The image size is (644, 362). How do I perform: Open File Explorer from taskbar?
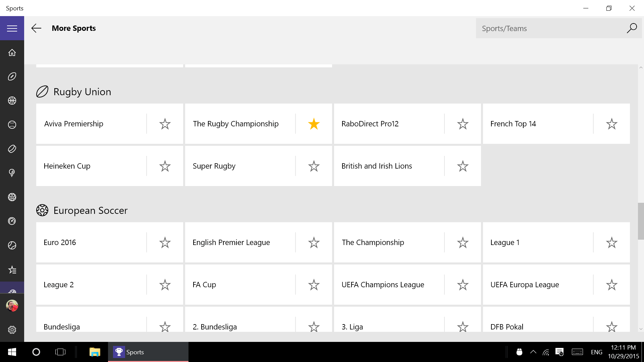95,352
